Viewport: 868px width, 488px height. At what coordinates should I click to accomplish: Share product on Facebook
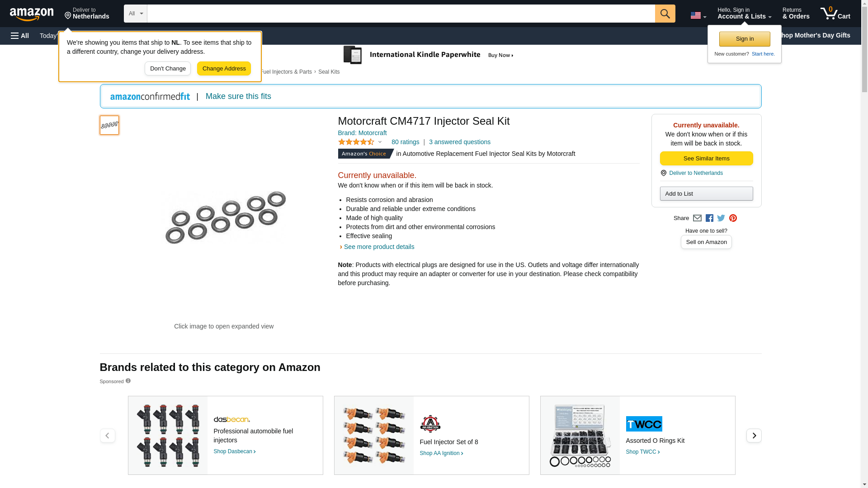[x=709, y=218]
